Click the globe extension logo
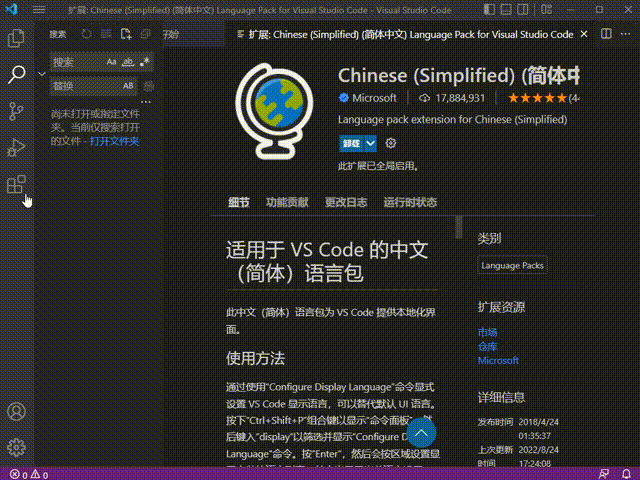 coord(274,111)
